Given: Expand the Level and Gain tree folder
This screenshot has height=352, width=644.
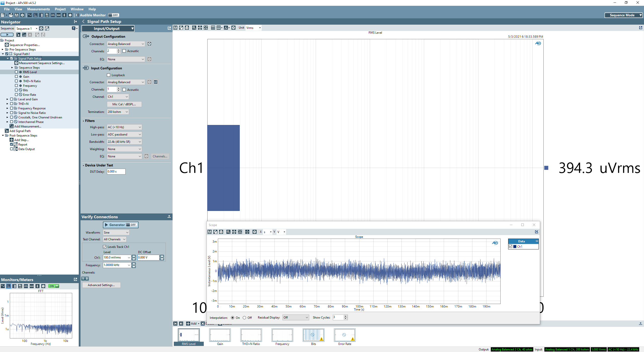Looking at the screenshot, I should click(x=7, y=99).
